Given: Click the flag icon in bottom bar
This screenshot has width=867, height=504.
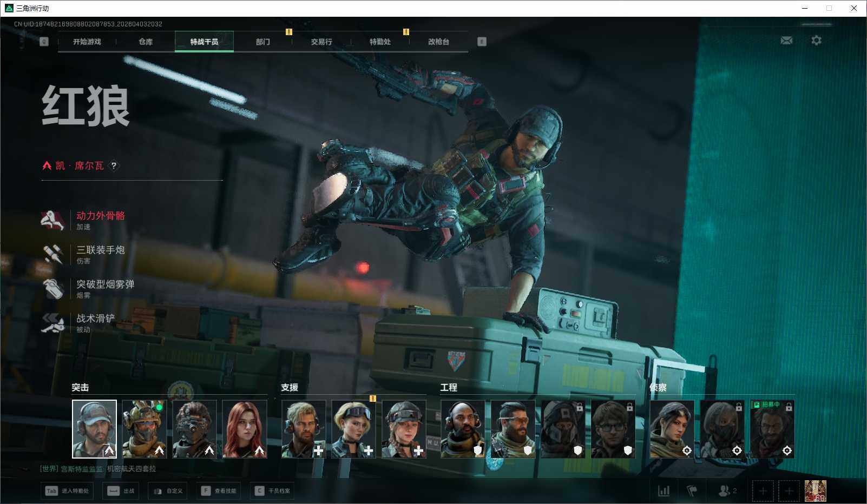Looking at the screenshot, I should (692, 490).
